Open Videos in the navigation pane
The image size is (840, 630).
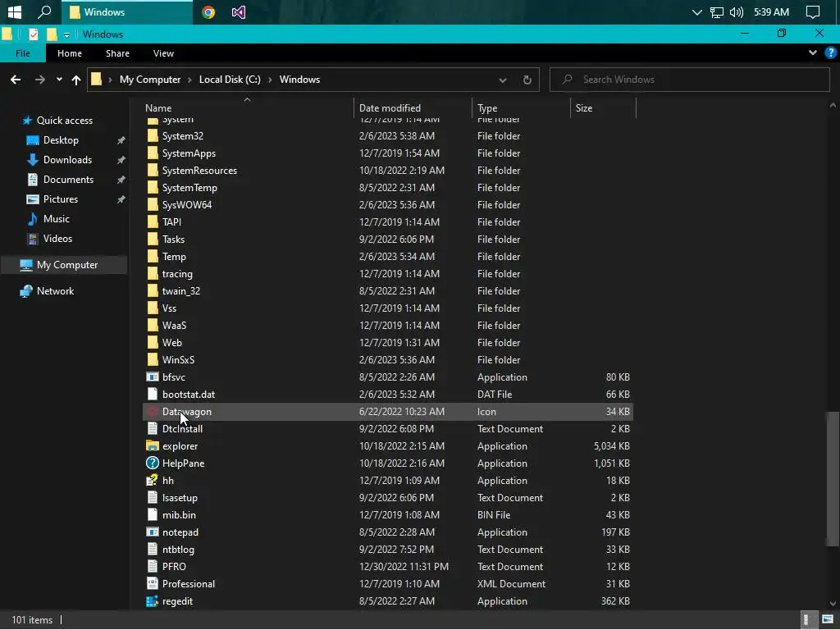pos(57,239)
